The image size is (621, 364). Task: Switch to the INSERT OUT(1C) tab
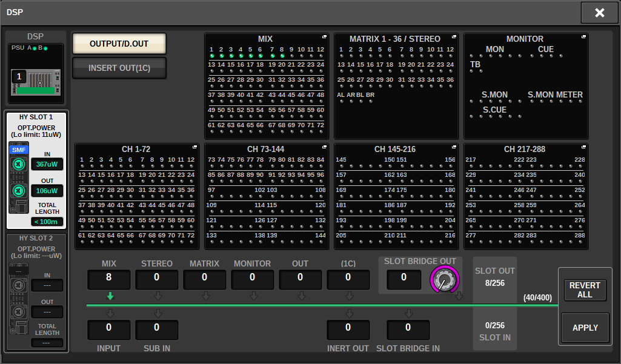point(119,68)
